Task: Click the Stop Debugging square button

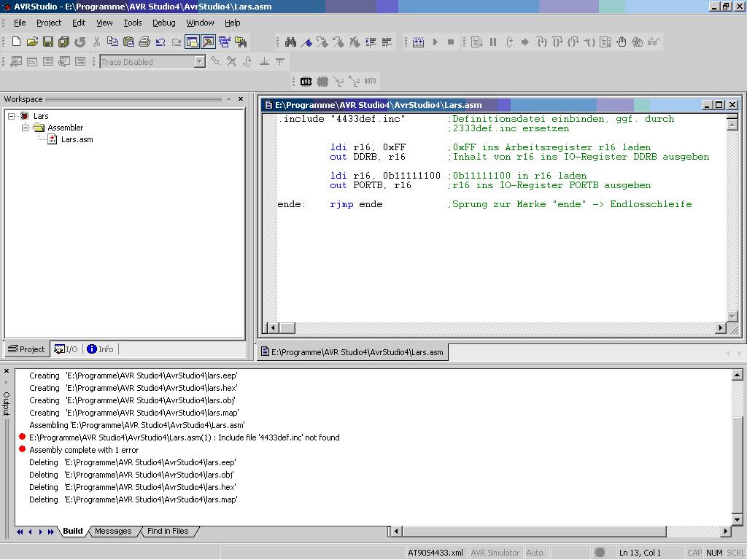Action: [x=451, y=42]
